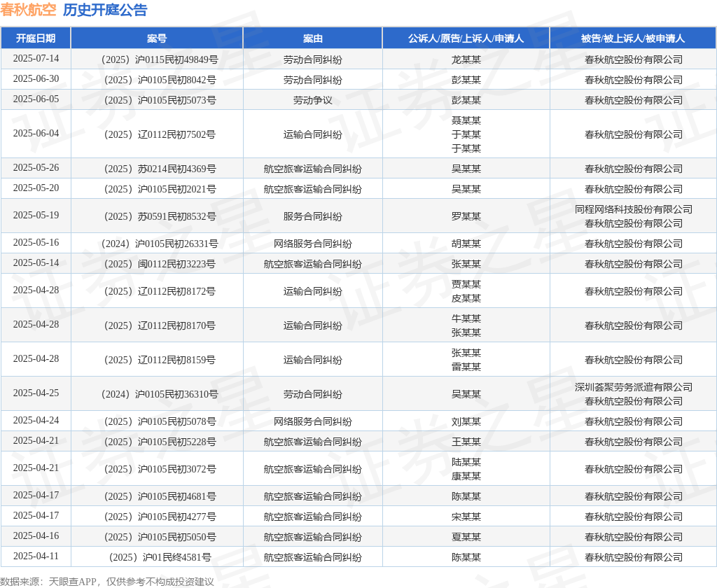Click plaintiff 胡某某
This screenshot has height=588, width=717.
[466, 244]
